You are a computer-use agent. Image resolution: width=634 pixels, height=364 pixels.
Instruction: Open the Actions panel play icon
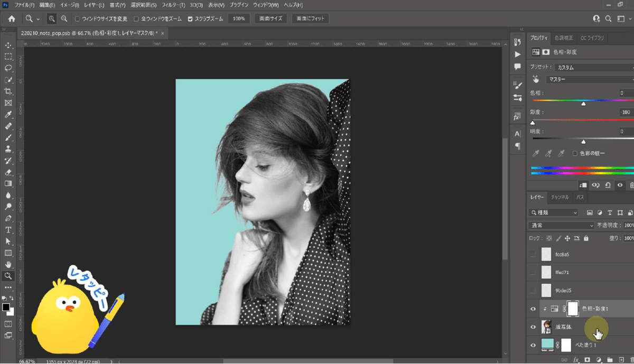[518, 54]
